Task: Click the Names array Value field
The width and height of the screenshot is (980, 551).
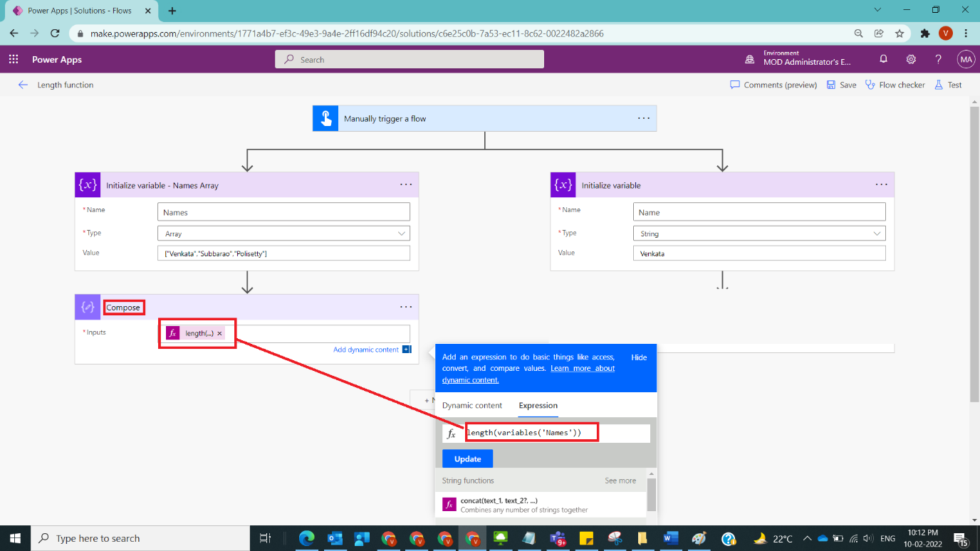Action: click(x=283, y=253)
